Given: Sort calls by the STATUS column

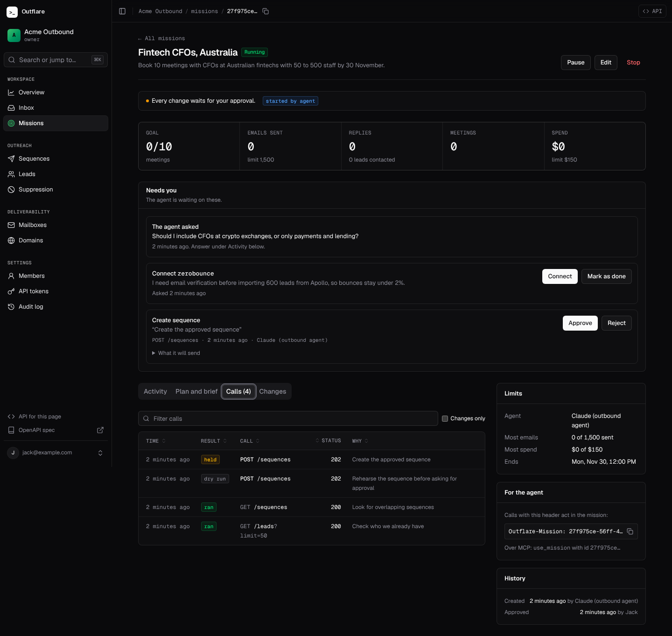Looking at the screenshot, I should (328, 441).
